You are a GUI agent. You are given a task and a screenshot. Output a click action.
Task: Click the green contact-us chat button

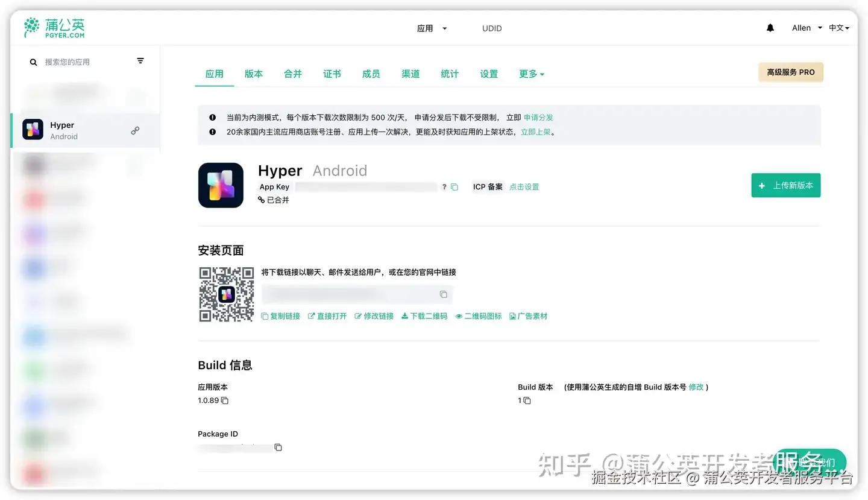pyautogui.click(x=810, y=462)
